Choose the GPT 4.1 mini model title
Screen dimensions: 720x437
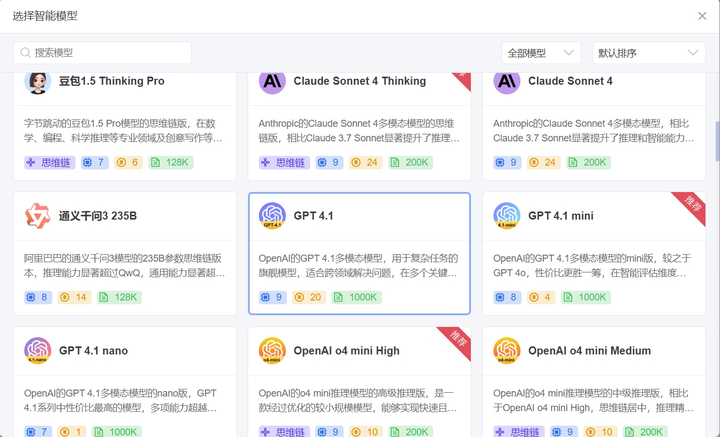[x=561, y=216]
